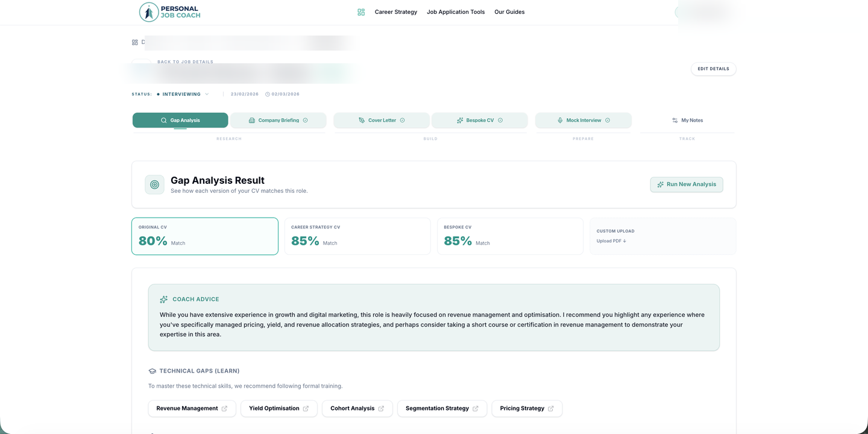The image size is (868, 434).
Task: Click external link icon on Yield Optimisation
Action: 306,409
